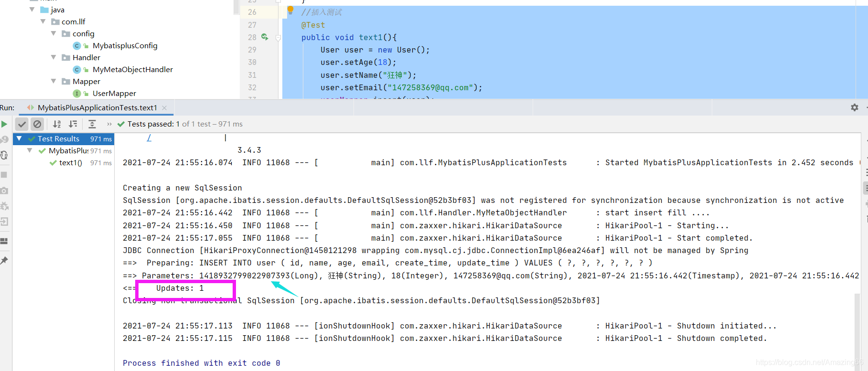Sort test results alphabetically

[x=57, y=124]
